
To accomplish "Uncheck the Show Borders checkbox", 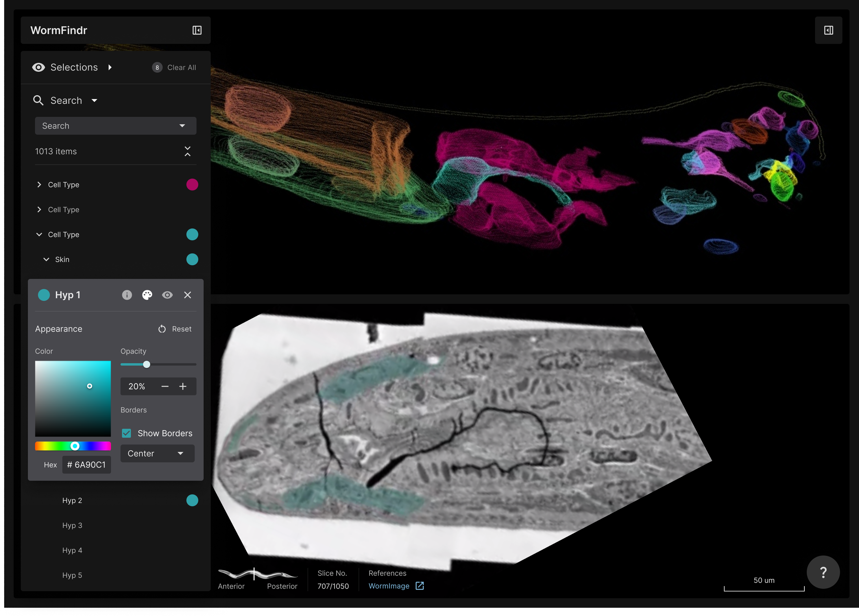I will pyautogui.click(x=126, y=433).
